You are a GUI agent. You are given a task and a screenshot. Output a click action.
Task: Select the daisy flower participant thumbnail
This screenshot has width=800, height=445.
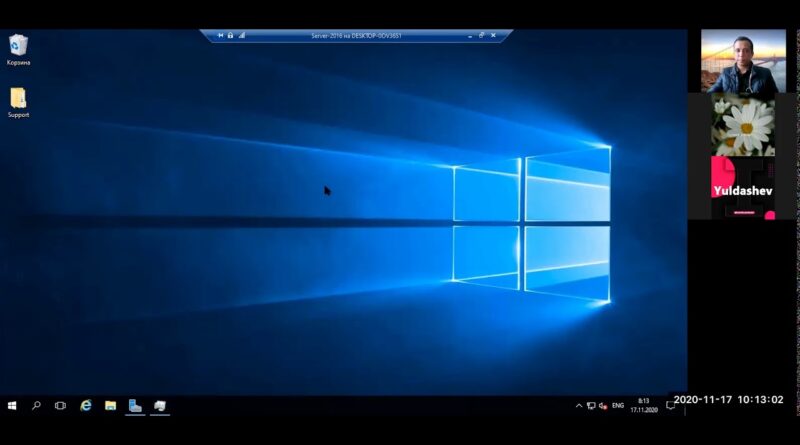tap(743, 125)
